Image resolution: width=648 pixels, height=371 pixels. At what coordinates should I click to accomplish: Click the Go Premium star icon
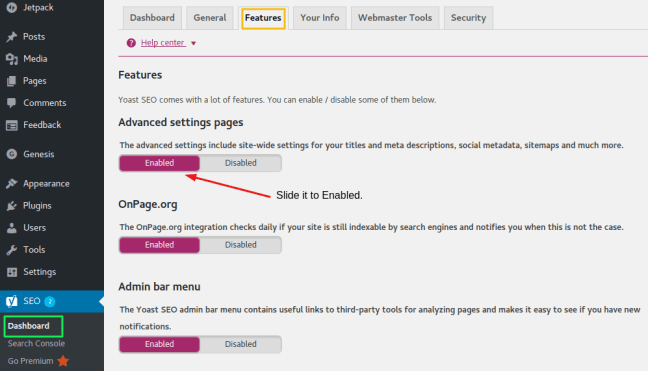coord(63,361)
